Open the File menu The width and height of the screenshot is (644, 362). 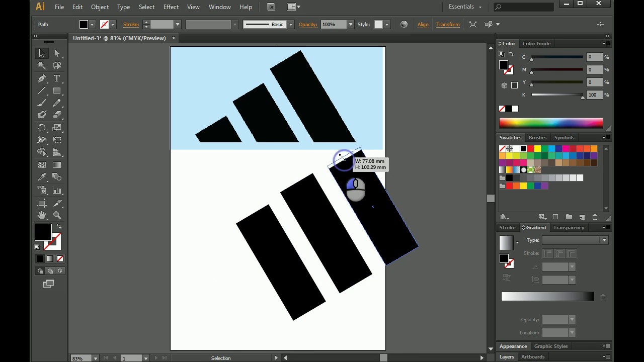click(59, 7)
